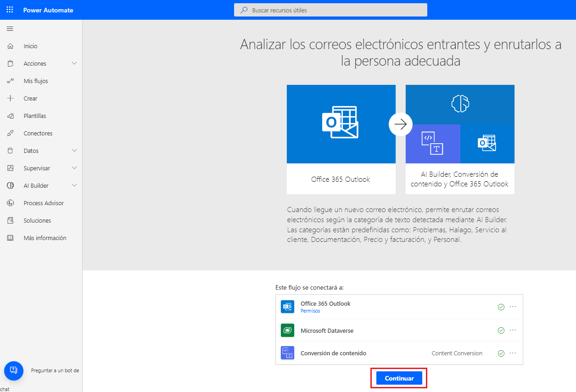Click the content conversion tile icon
This screenshot has height=392, width=576.
433,144
